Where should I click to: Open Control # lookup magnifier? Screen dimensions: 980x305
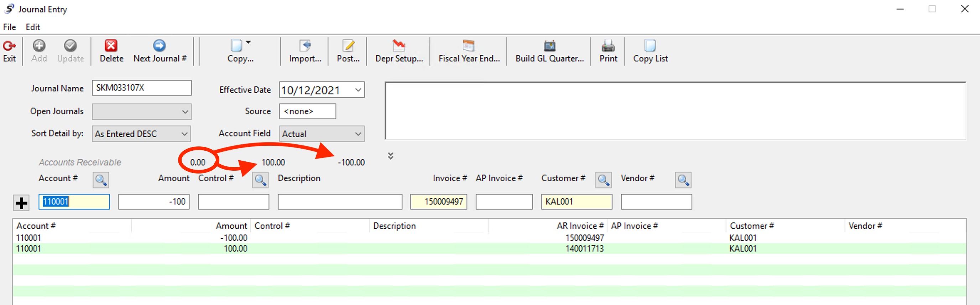[260, 180]
